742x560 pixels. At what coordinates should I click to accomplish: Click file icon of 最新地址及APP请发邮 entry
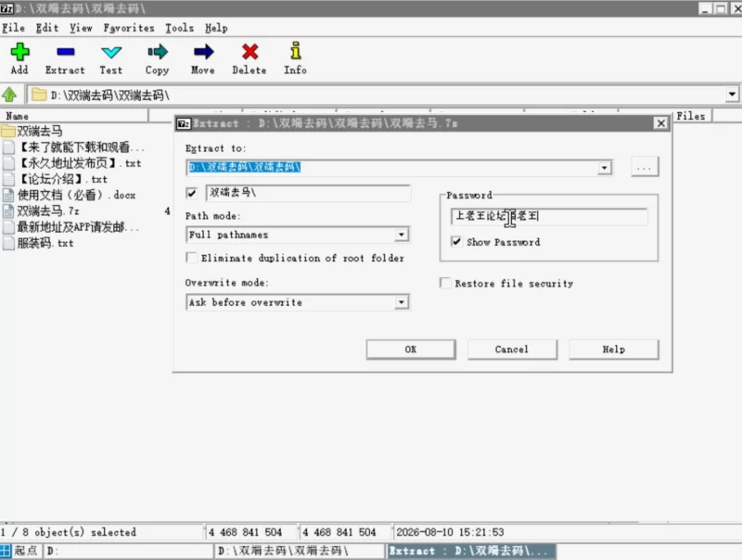[8, 227]
